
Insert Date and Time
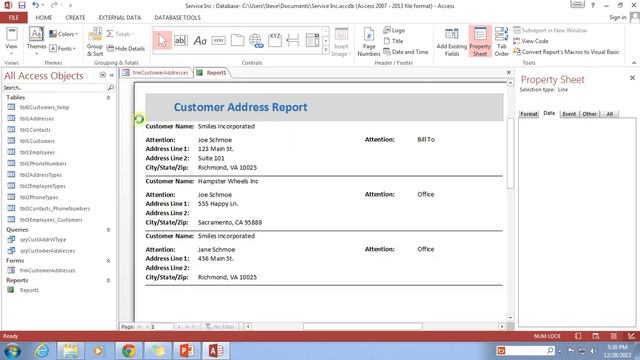pos(406,52)
